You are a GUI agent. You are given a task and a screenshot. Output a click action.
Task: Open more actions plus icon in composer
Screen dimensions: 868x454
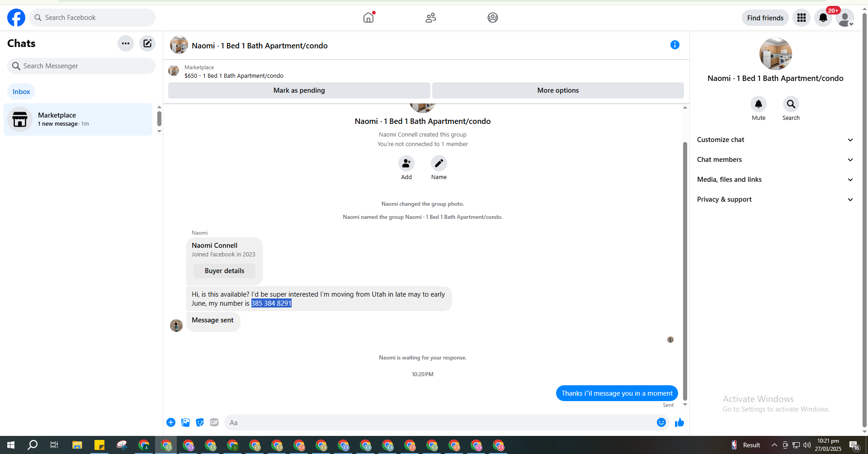[171, 422]
